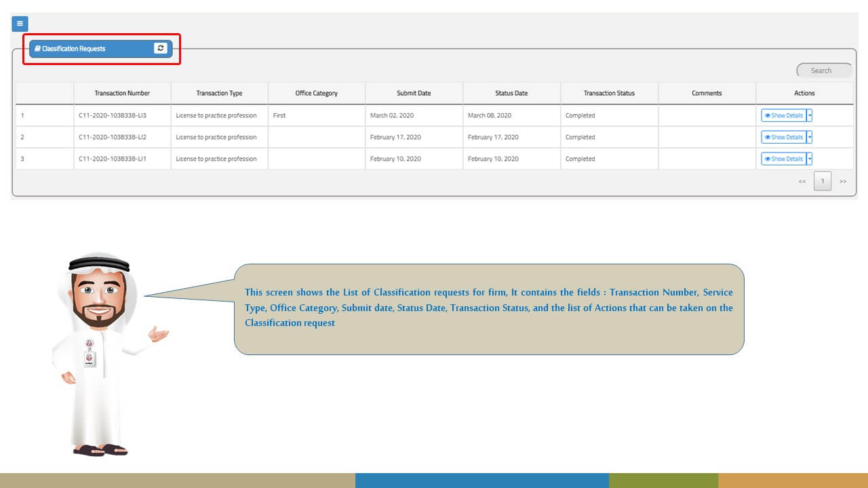Click the Classification Requests panel title
Image resolution: width=868 pixels, height=488 pixels.
click(74, 49)
